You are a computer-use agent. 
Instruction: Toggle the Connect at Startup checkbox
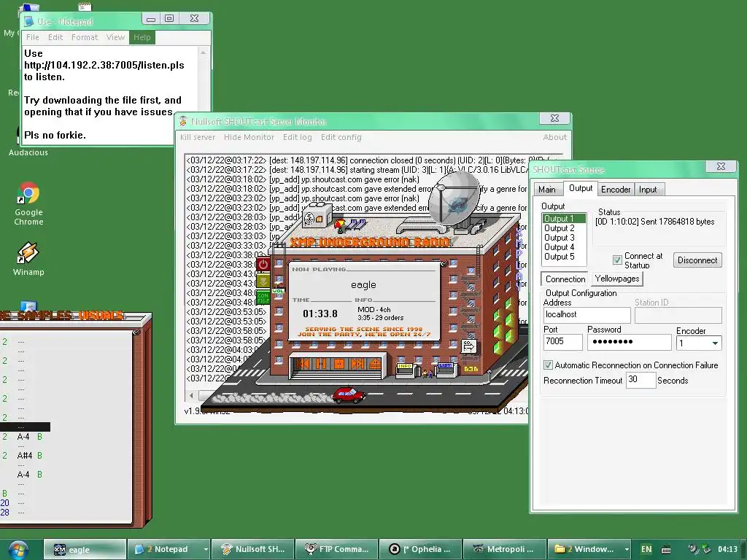tap(617, 260)
